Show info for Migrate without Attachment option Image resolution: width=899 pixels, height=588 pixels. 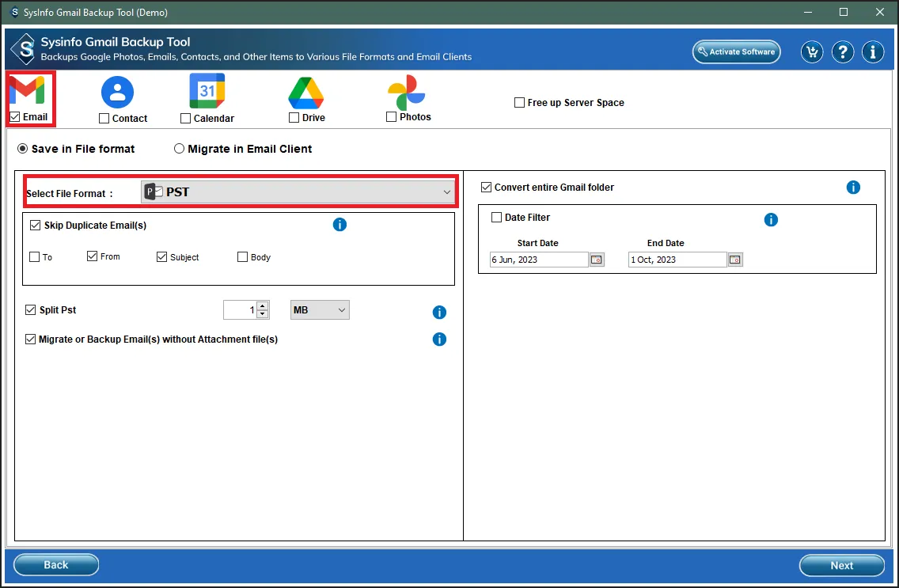tap(439, 340)
